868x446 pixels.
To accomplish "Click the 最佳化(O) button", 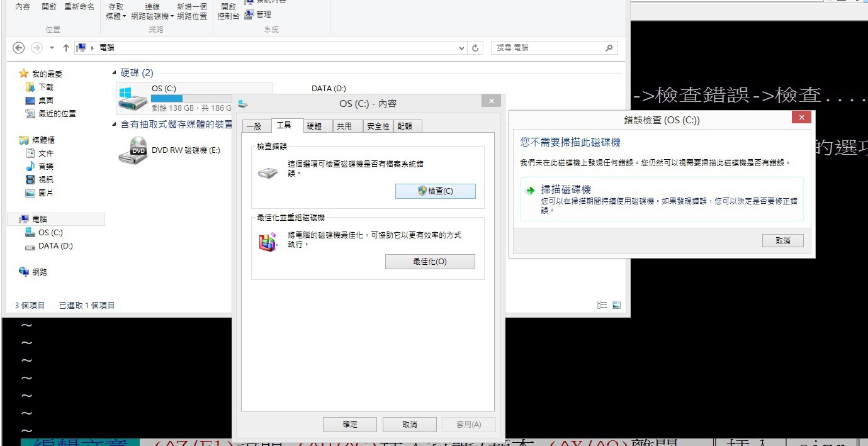I will [430, 262].
